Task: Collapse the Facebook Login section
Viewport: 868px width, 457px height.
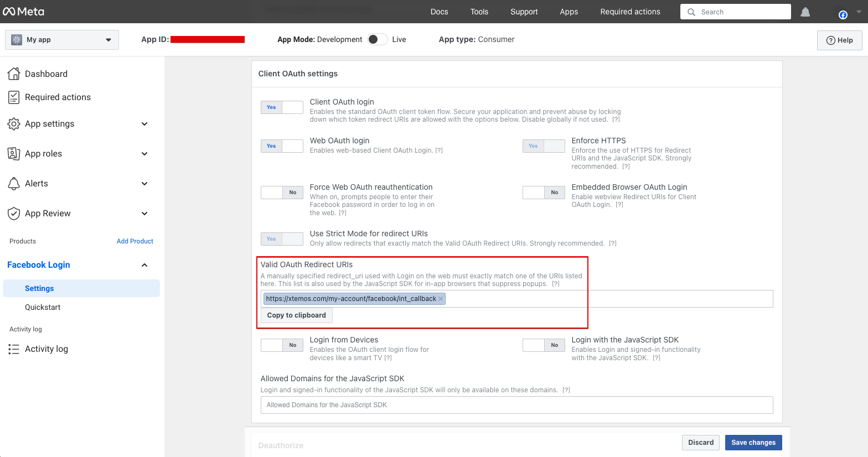Action: click(144, 265)
